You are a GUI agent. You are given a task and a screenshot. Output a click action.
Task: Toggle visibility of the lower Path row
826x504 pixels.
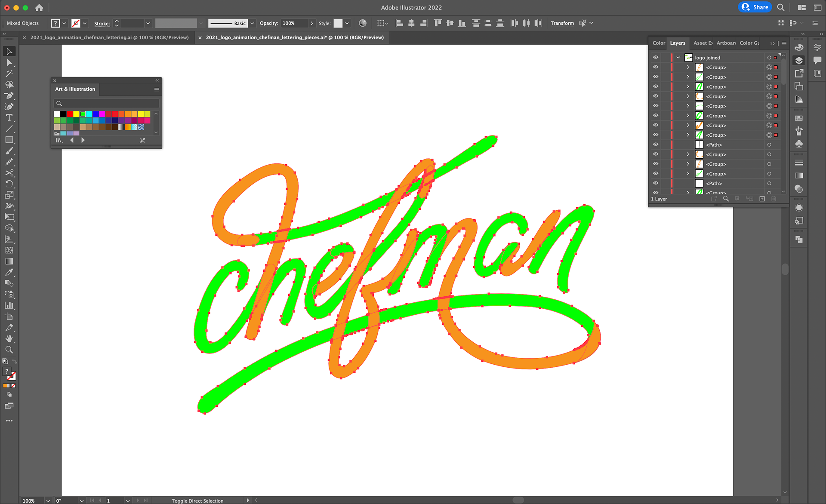click(x=656, y=183)
